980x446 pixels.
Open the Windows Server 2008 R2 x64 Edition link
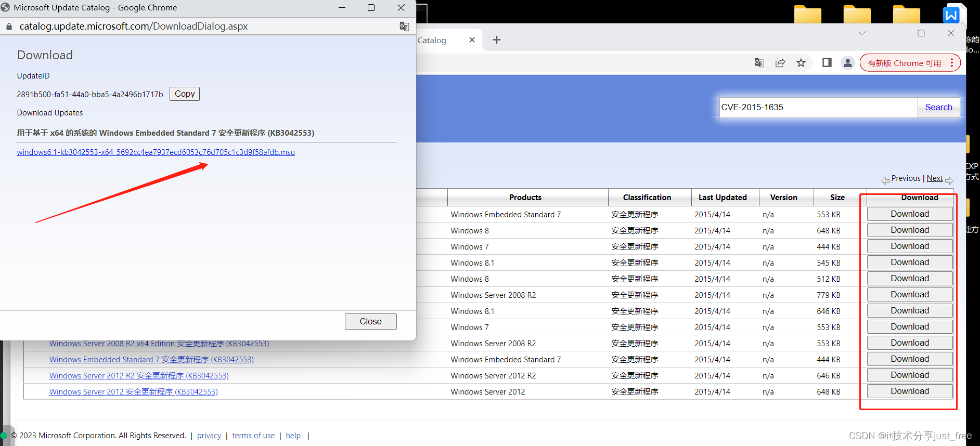coord(159,344)
